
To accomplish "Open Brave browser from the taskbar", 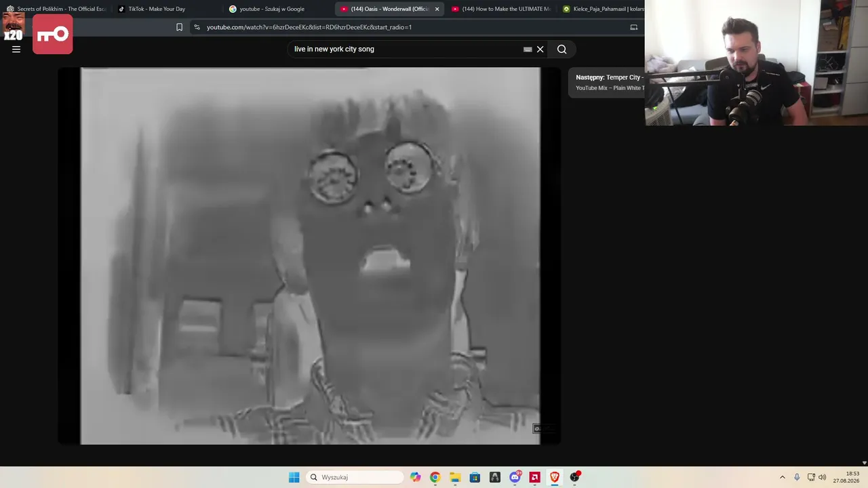I will click(x=555, y=477).
